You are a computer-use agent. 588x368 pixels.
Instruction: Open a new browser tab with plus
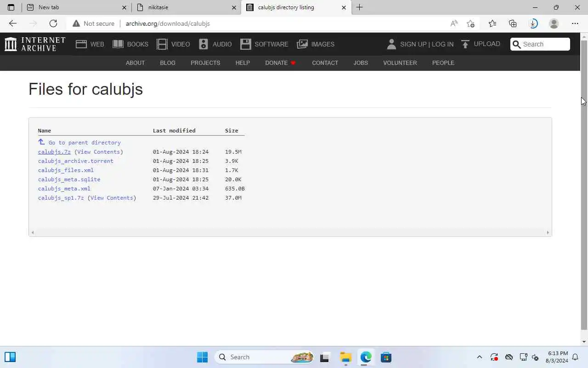pyautogui.click(x=360, y=7)
